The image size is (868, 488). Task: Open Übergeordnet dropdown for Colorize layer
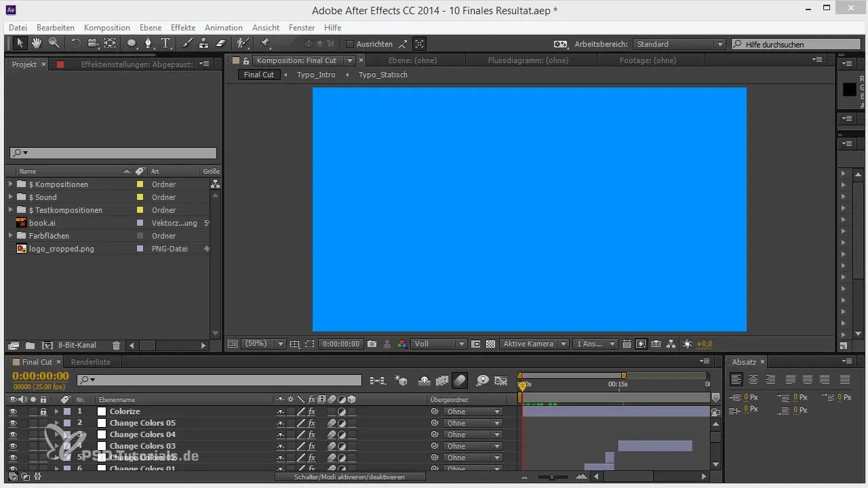(x=473, y=411)
